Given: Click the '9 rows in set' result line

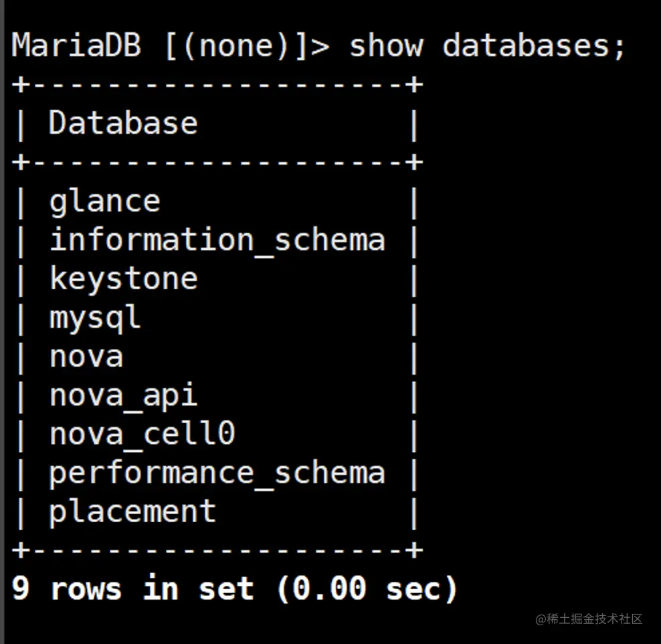Looking at the screenshot, I should 132,588.
